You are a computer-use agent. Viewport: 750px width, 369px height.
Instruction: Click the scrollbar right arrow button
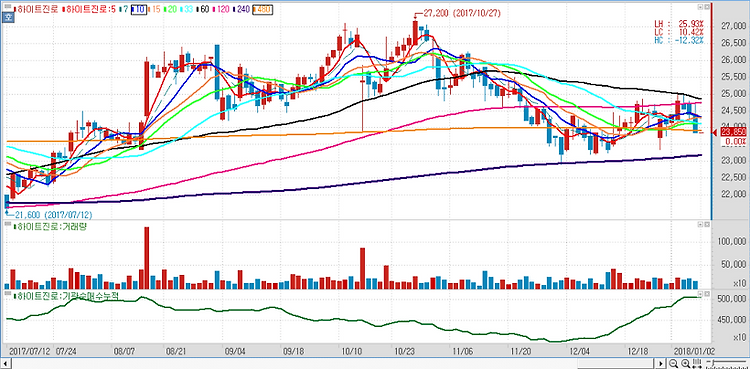click(660, 364)
